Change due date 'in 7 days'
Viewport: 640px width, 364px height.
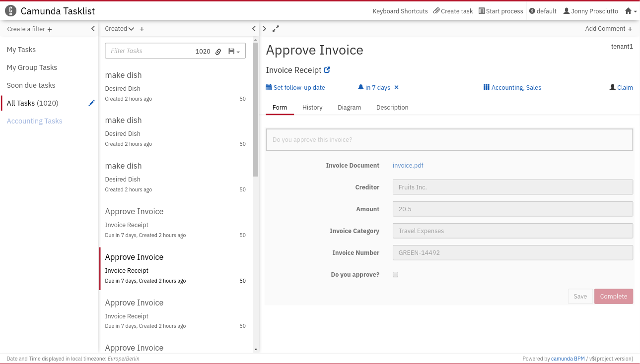[374, 87]
